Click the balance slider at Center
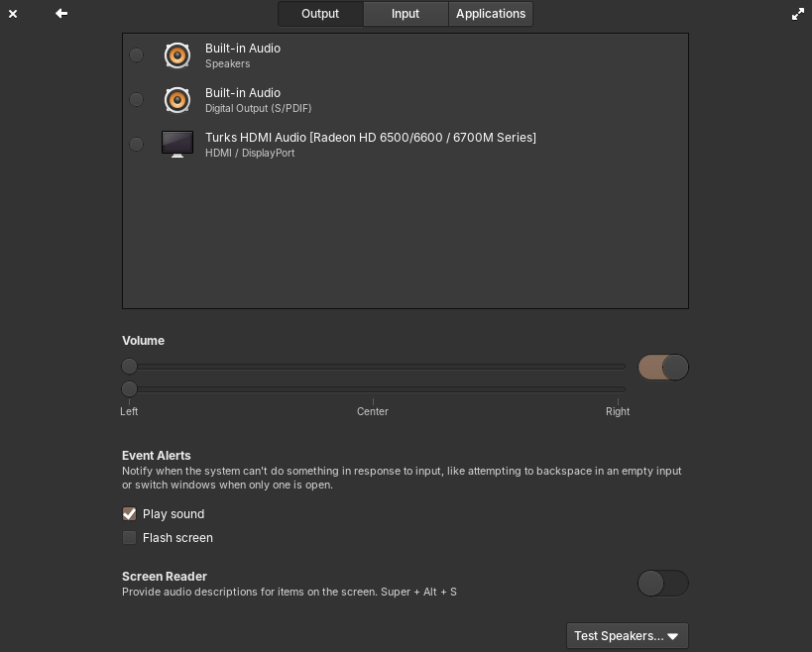Image resolution: width=812 pixels, height=652 pixels. [373, 388]
